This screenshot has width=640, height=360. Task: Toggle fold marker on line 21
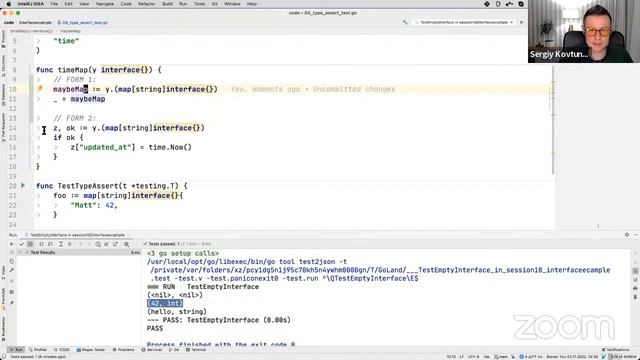coord(39,196)
